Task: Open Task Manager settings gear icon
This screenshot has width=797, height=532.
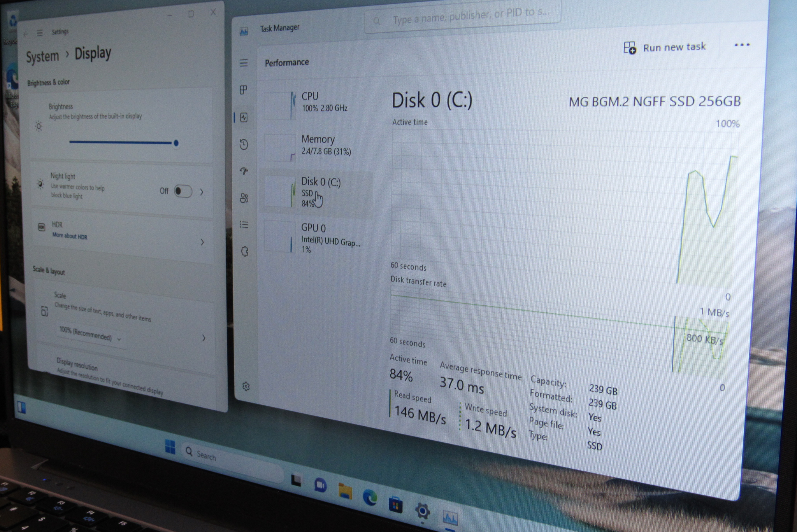Action: pos(246,386)
